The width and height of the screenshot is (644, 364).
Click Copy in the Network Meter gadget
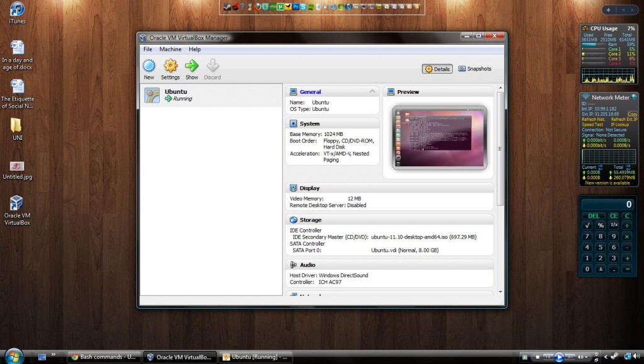[633, 114]
